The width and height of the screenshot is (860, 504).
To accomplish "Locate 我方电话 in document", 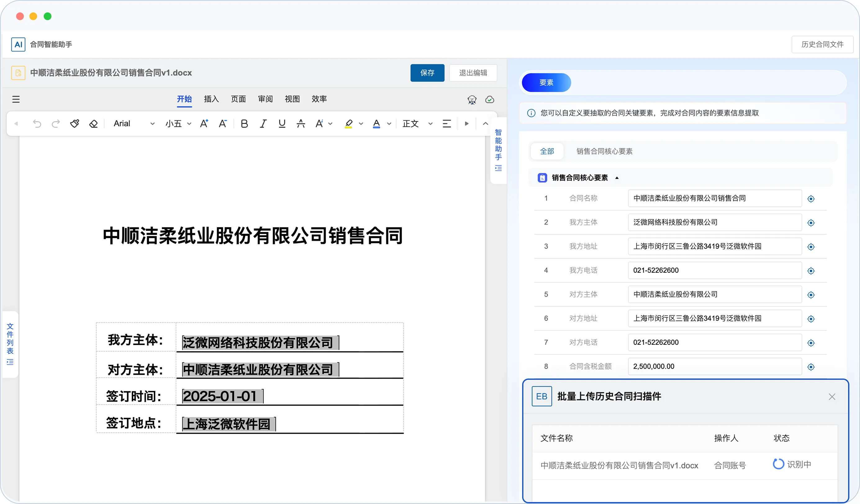I will tap(811, 271).
